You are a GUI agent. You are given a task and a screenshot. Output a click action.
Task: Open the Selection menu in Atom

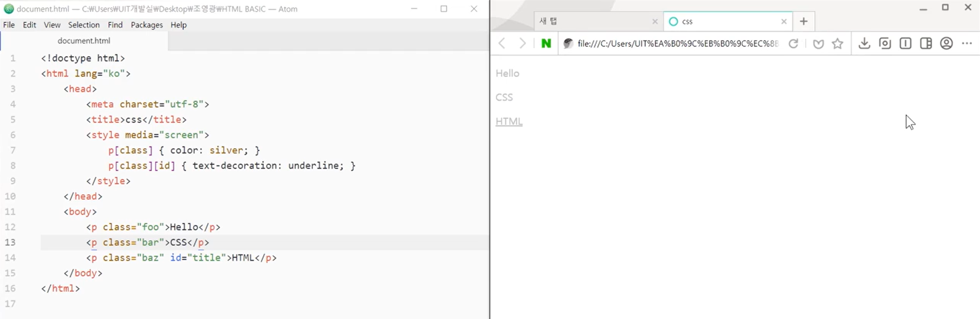(x=84, y=25)
